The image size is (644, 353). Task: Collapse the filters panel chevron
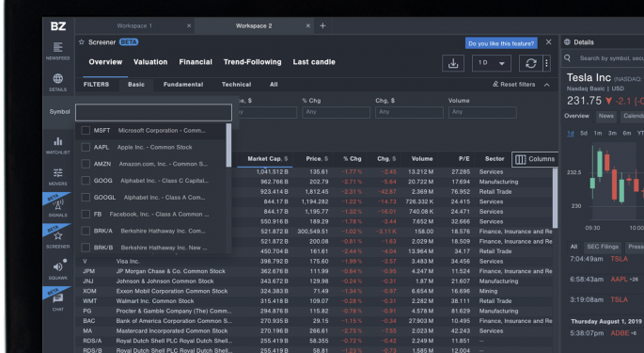click(x=546, y=85)
